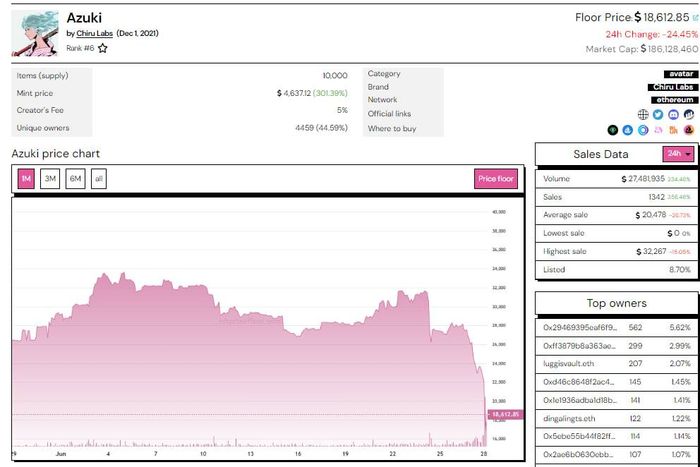Open owner 0x1e1936adba1d18b... address
The image size is (700, 467).
[x=580, y=400]
